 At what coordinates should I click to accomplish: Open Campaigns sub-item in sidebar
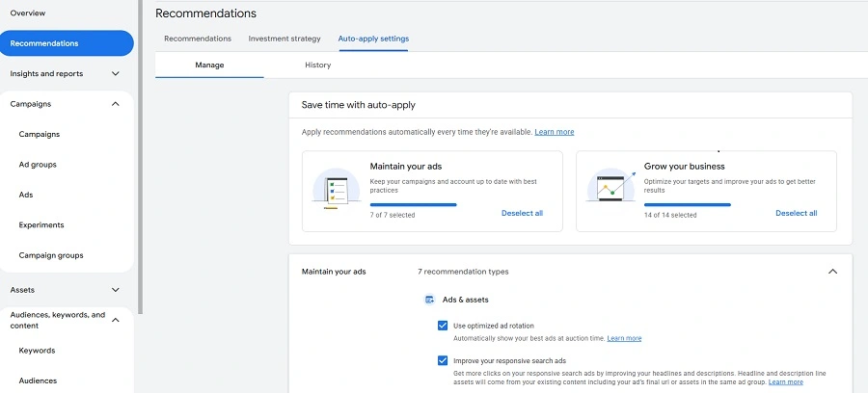coord(40,134)
